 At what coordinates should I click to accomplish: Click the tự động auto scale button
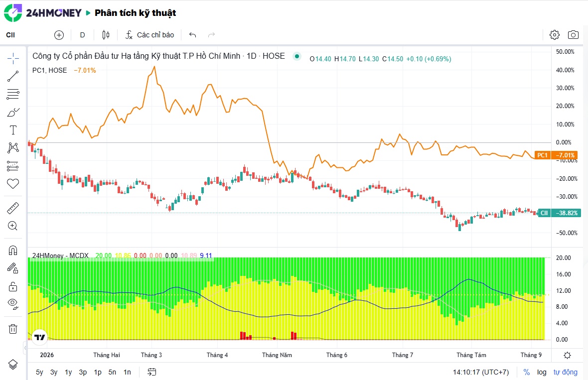(x=565, y=372)
